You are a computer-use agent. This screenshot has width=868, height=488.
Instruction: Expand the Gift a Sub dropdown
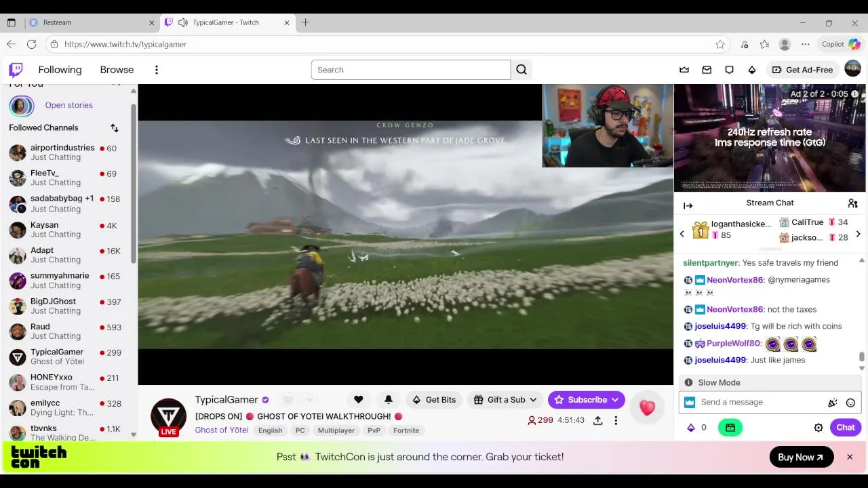533,400
